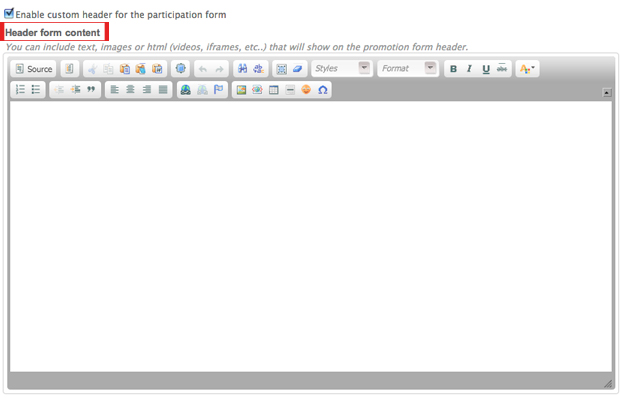Screen dimensions: 620x405
Task: Align text left
Action: click(x=114, y=90)
